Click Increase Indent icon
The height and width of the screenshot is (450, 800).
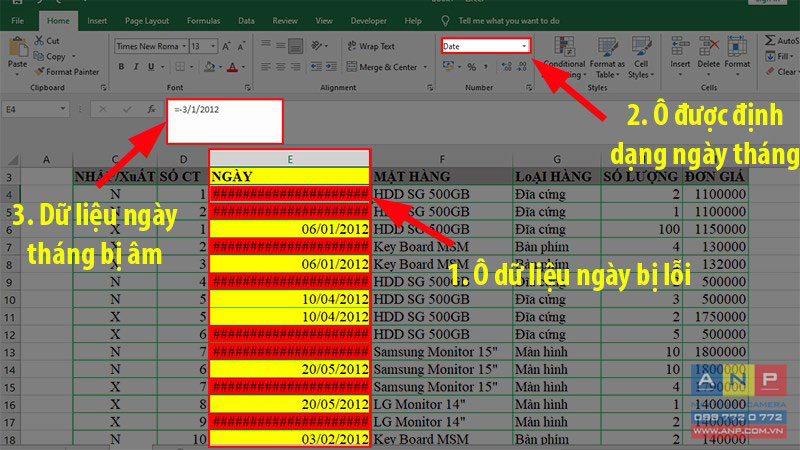331,66
